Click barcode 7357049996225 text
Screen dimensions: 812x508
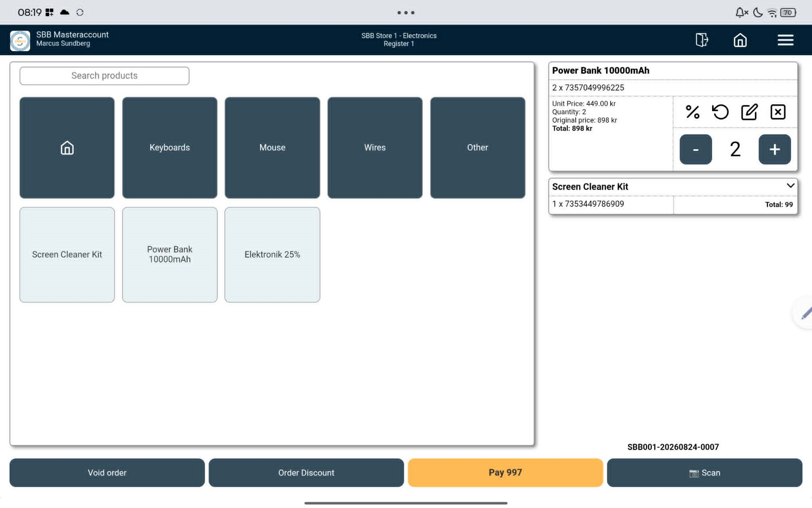point(594,88)
